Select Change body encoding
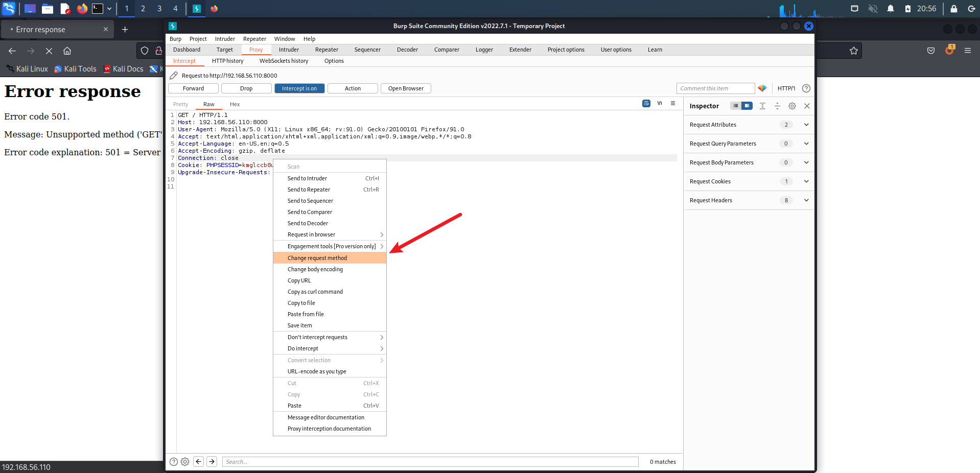Viewport: 980px width, 473px height. click(x=330, y=269)
